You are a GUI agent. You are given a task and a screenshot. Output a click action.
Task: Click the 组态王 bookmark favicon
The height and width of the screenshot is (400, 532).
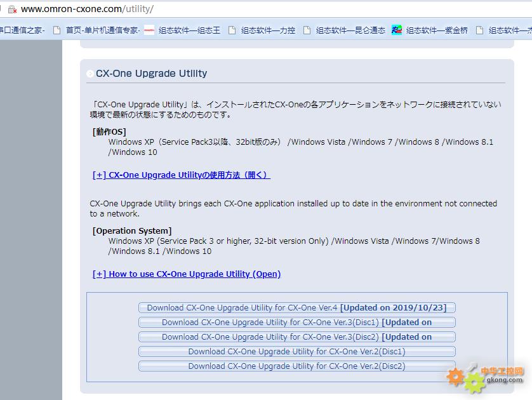click(x=149, y=30)
